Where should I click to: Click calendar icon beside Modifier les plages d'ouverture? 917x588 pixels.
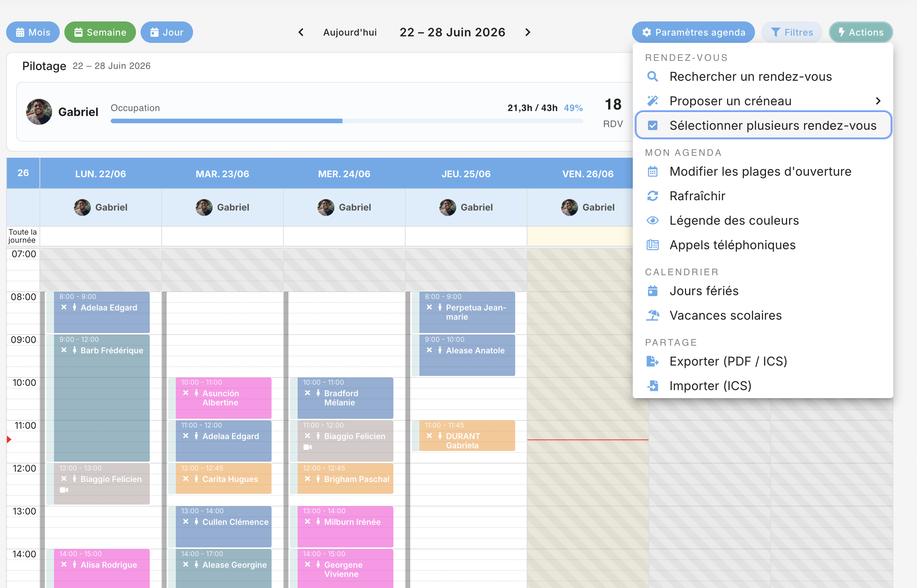(652, 171)
